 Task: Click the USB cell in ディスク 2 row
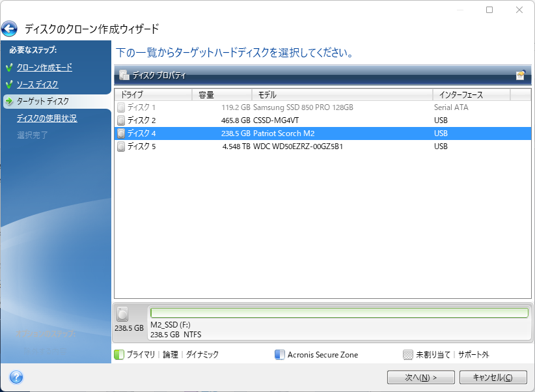(x=441, y=120)
